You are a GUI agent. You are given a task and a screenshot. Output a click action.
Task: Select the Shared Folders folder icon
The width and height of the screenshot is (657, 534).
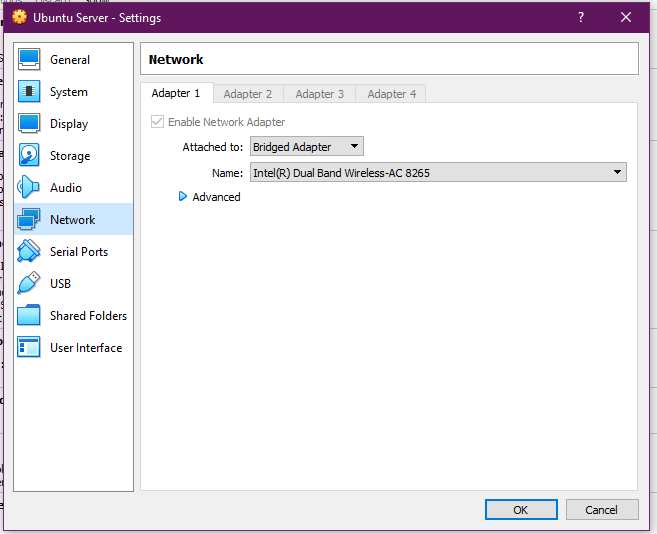click(28, 315)
